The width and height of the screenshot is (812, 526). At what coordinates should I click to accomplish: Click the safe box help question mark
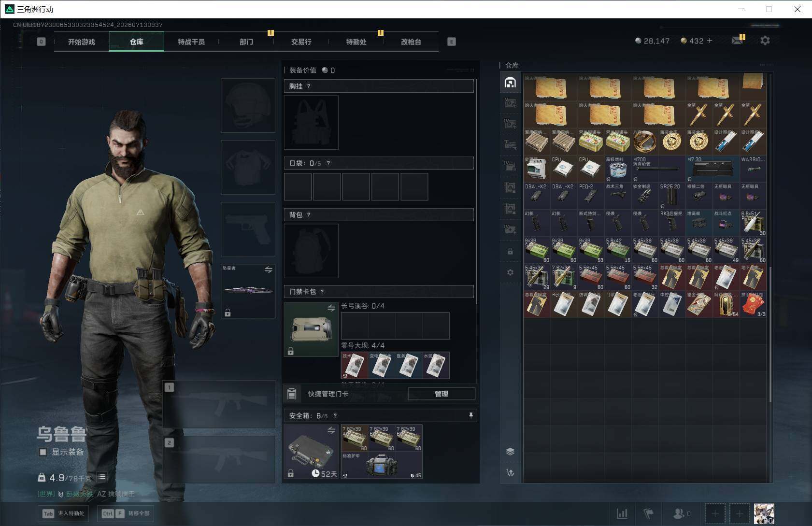[x=335, y=415]
